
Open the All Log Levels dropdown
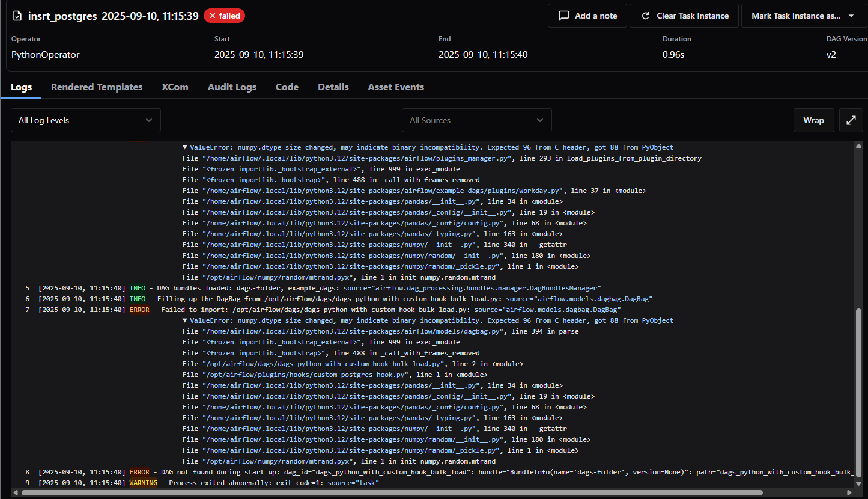pyautogui.click(x=86, y=120)
